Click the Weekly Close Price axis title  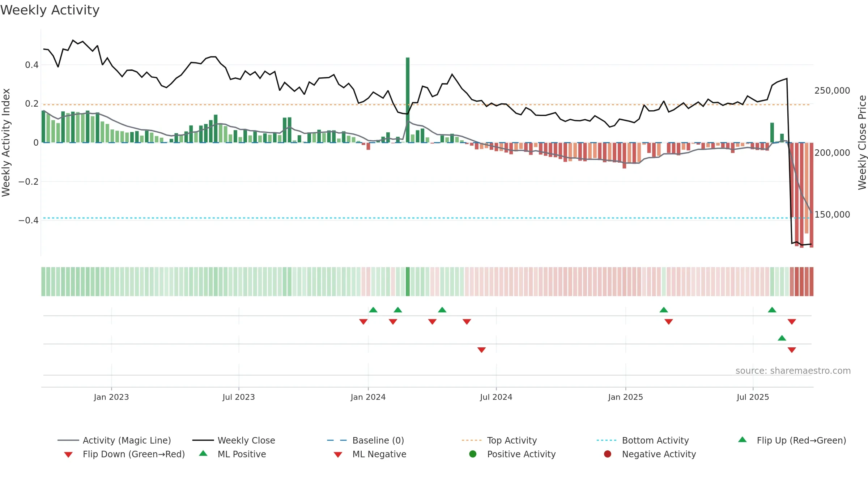(x=862, y=142)
